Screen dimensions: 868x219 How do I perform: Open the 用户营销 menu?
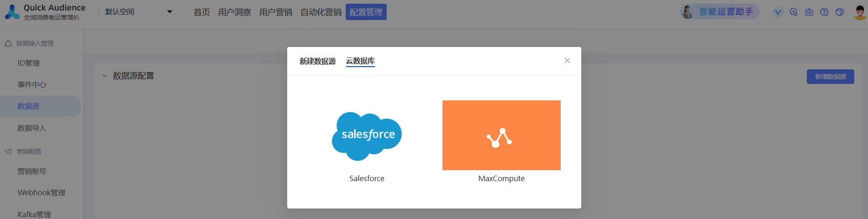[276, 12]
